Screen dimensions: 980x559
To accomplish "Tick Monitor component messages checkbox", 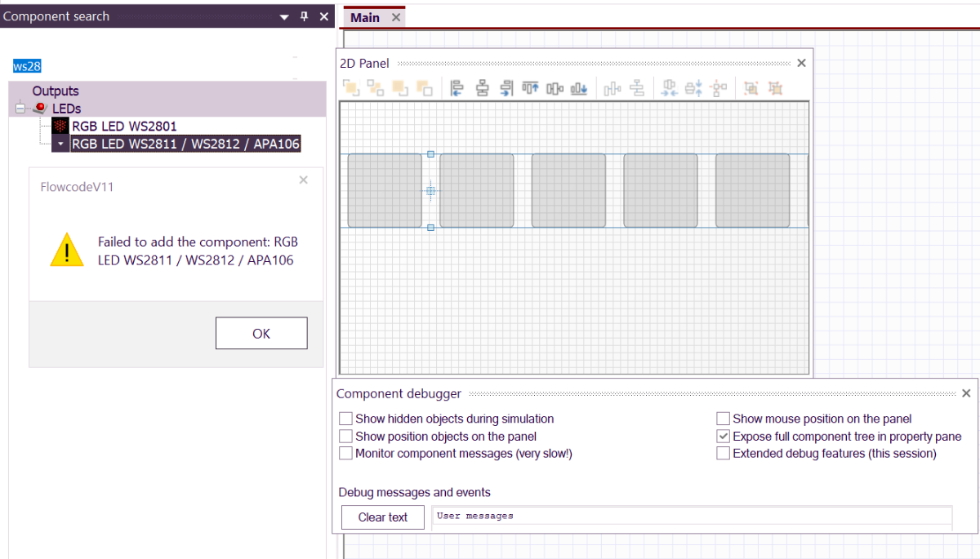I will (x=346, y=454).
